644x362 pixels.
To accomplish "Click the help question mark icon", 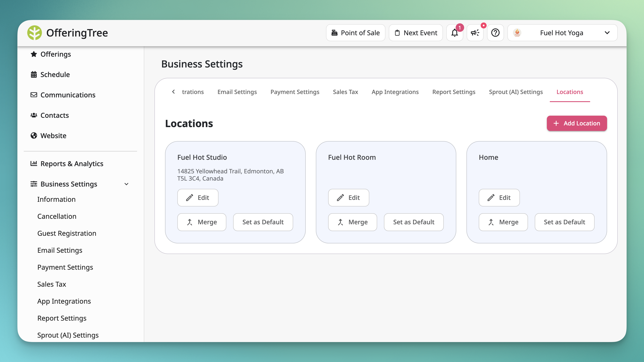I will pos(495,33).
